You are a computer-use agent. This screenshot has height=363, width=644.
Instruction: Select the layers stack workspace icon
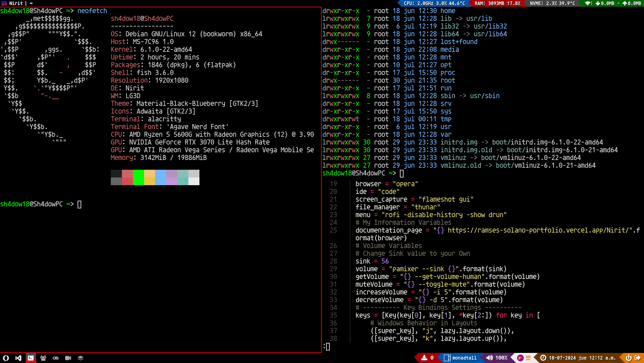[x=80, y=358]
